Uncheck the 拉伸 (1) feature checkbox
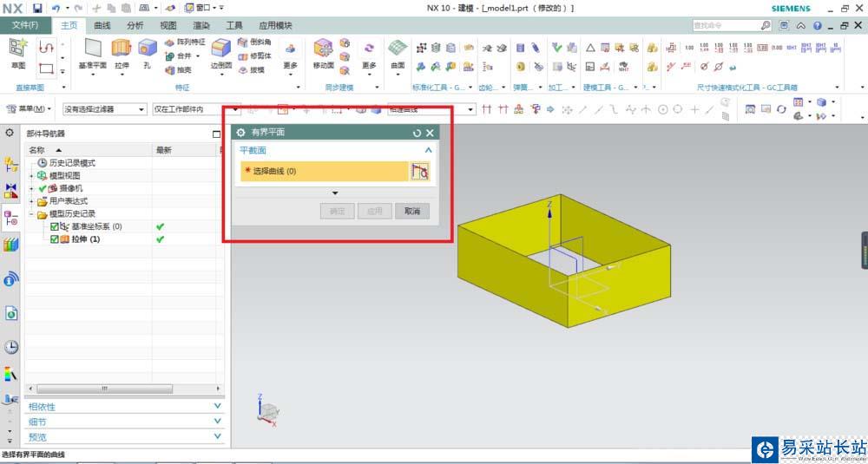The width and height of the screenshot is (868, 464). click(54, 239)
